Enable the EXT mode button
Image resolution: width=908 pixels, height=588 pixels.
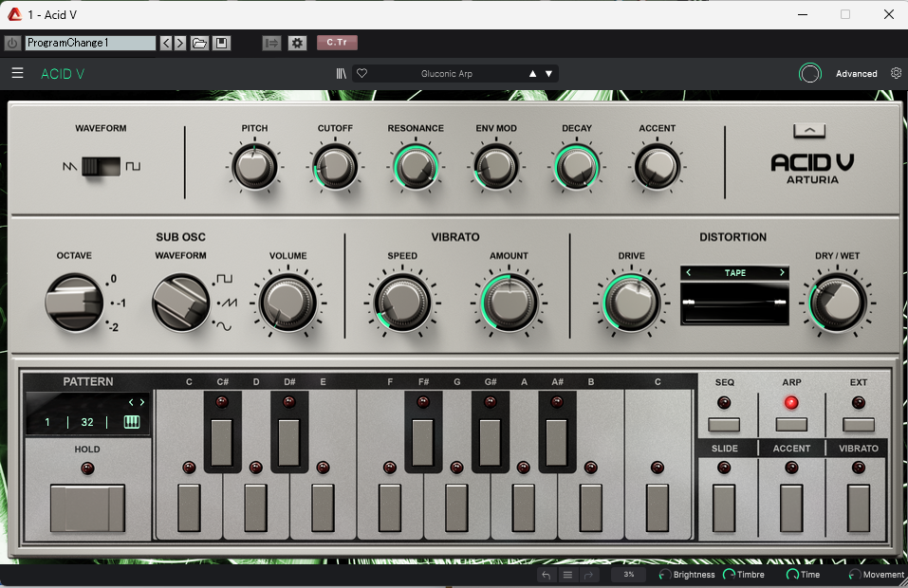tap(859, 425)
